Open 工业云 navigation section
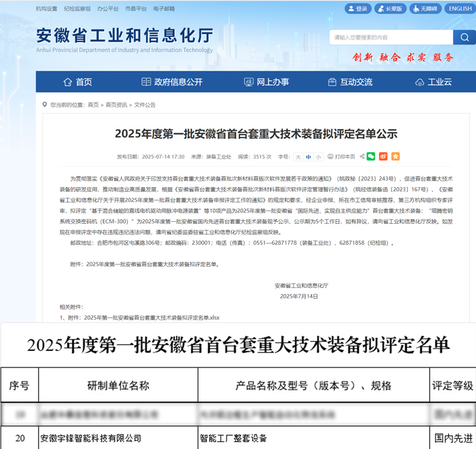Screen dimensions: 476x449 pos(434,82)
